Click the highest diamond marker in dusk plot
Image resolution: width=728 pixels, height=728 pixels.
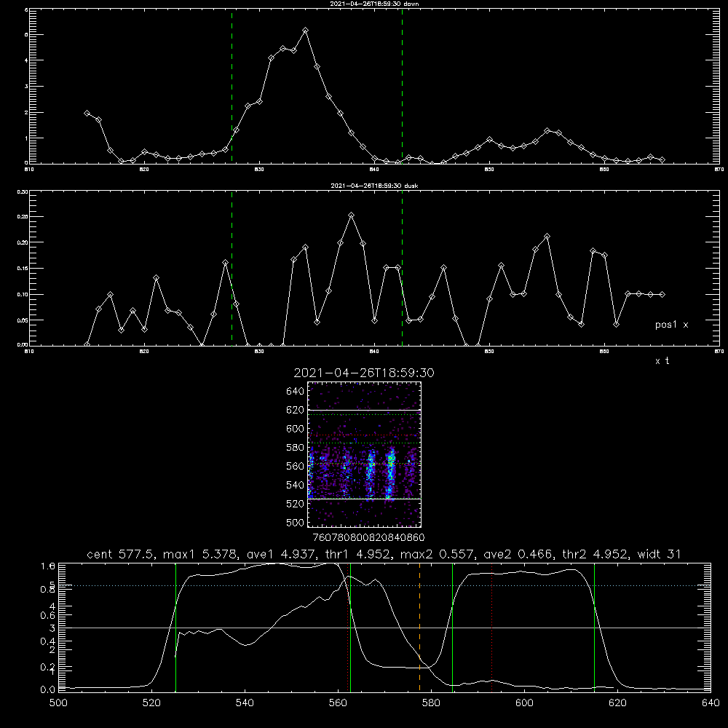pos(352,215)
